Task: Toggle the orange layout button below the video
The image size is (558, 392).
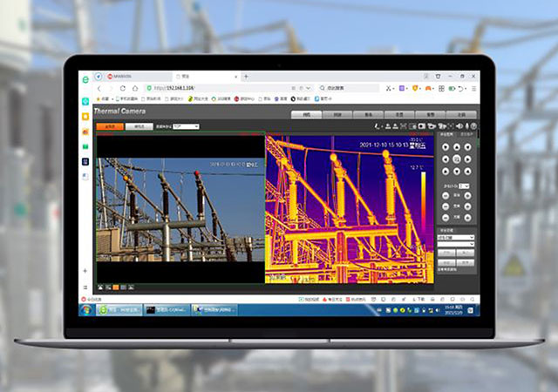Action: [115, 286]
